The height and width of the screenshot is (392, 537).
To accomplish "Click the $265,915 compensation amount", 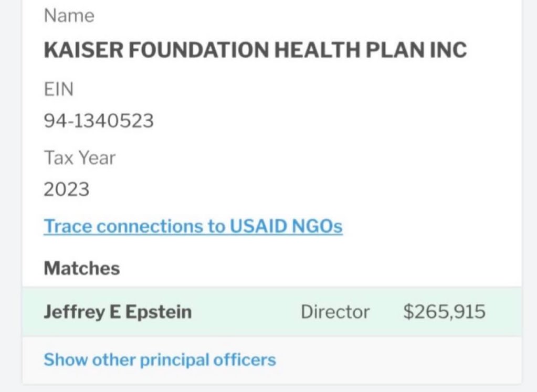I will 444,312.
